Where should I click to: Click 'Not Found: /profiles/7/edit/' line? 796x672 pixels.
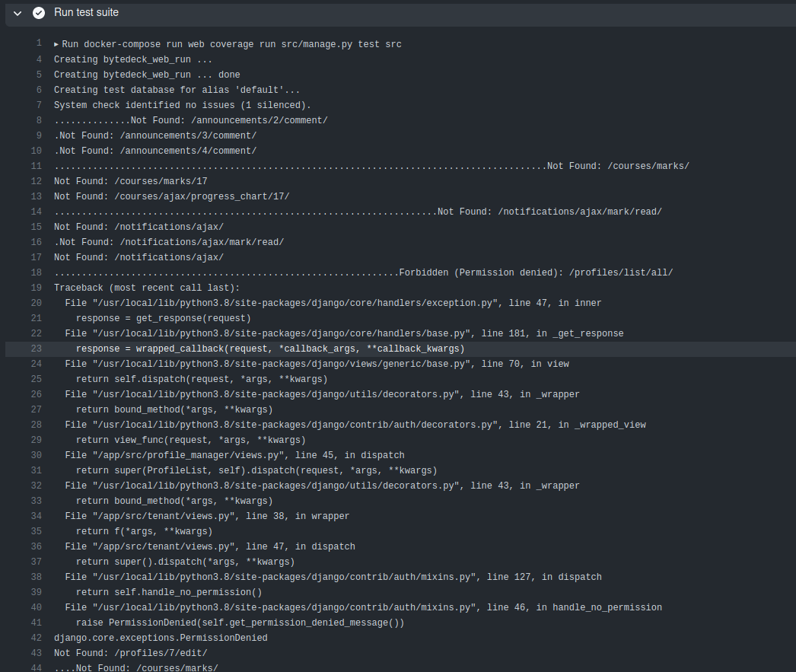[x=130, y=653]
